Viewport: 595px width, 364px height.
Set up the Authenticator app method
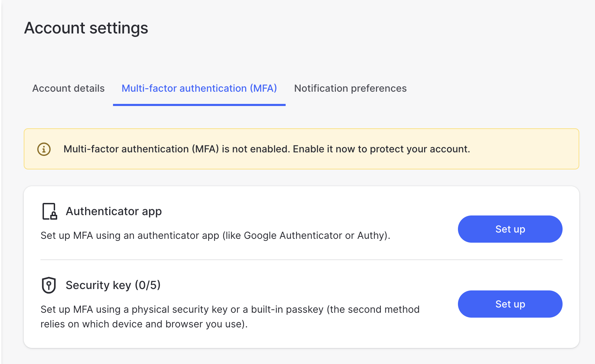[x=510, y=229]
